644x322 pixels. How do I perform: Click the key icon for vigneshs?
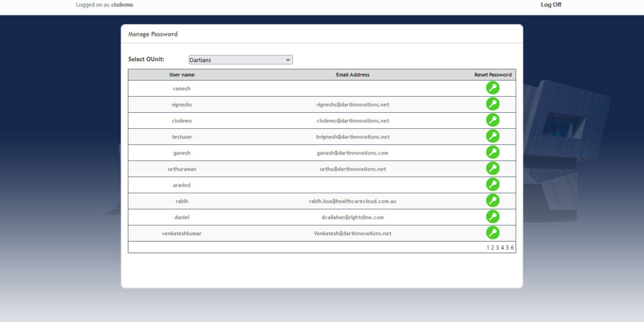493,103
